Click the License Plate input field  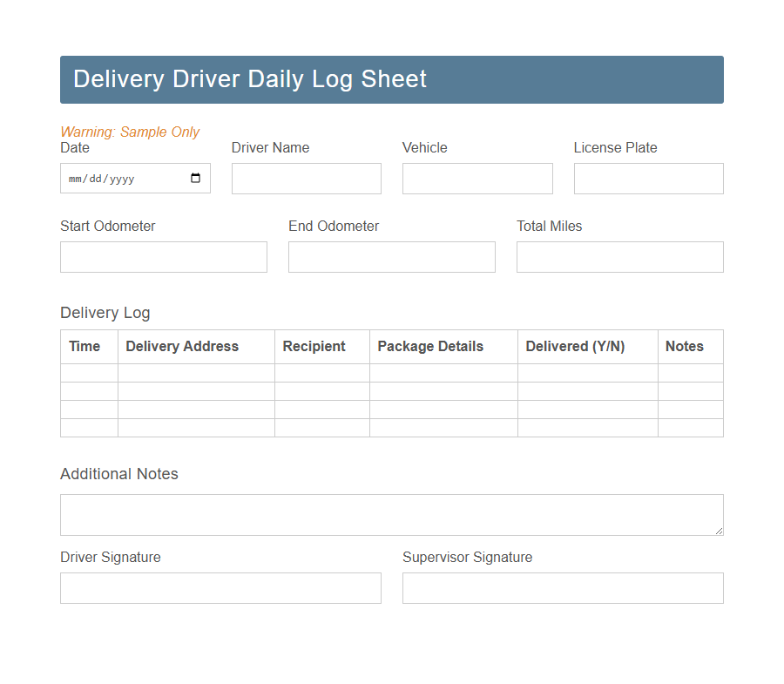pos(648,178)
